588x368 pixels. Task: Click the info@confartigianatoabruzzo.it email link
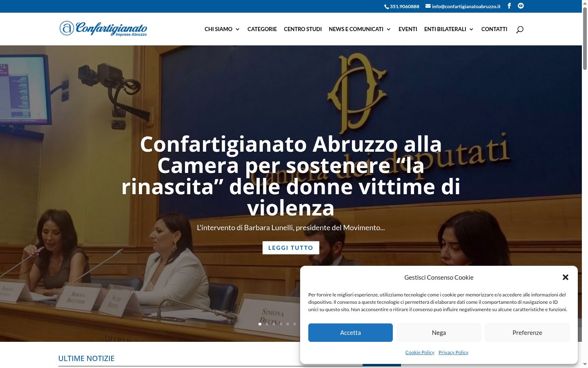[463, 7]
